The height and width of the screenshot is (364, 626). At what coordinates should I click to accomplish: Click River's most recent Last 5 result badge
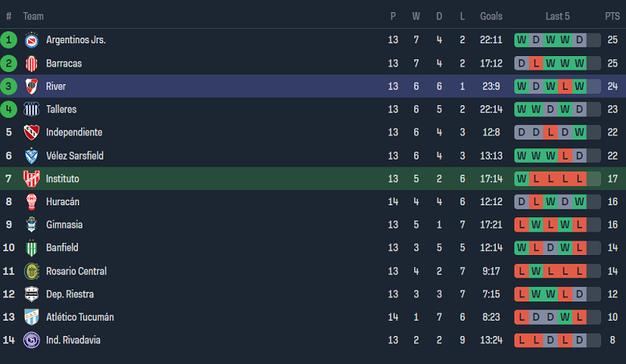tap(579, 87)
